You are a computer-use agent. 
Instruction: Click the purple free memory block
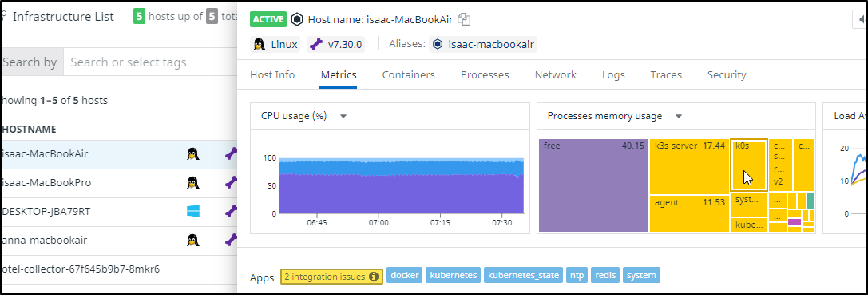tap(593, 185)
